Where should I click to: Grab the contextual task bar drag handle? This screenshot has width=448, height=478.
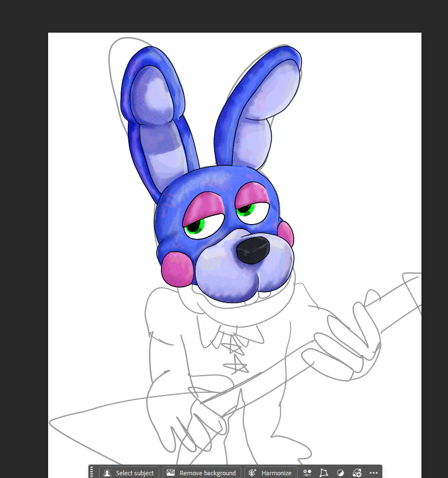(x=92, y=472)
